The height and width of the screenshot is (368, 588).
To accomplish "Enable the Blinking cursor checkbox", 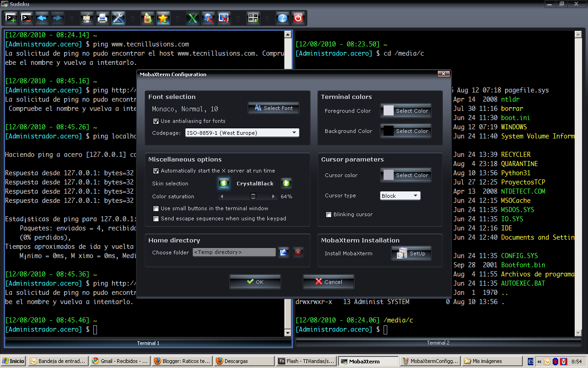I will [328, 214].
